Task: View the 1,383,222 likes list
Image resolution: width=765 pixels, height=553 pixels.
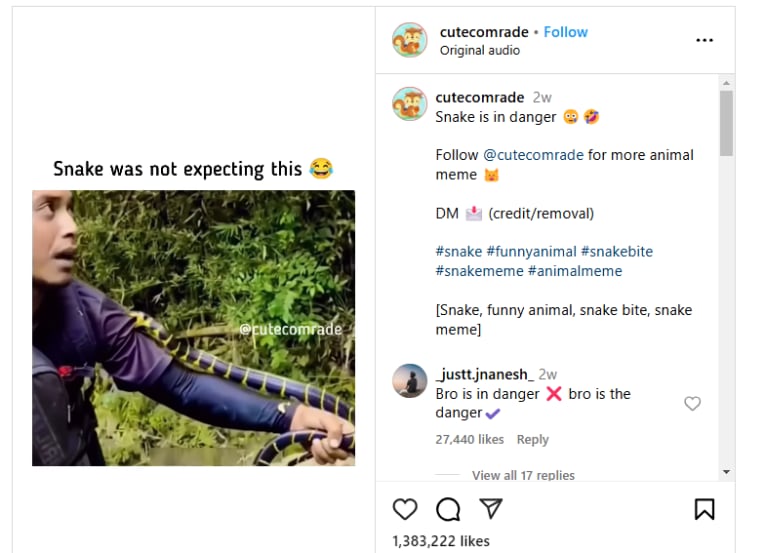Action: click(441, 541)
